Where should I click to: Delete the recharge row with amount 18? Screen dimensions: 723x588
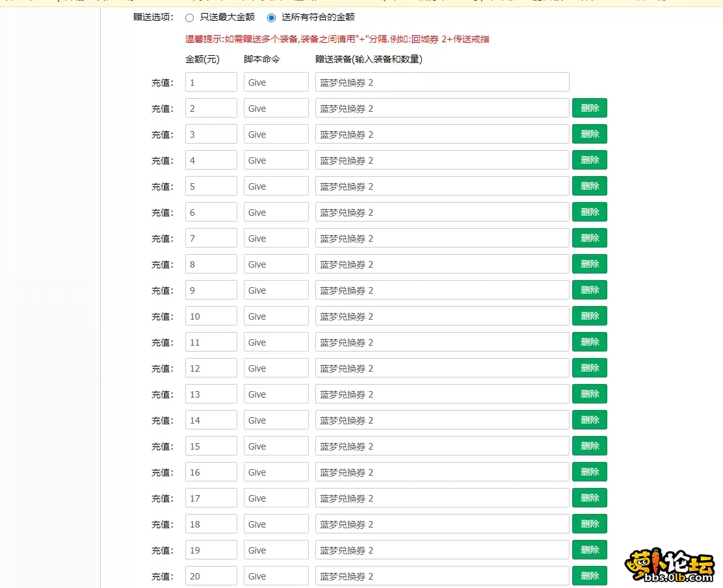pyautogui.click(x=589, y=524)
